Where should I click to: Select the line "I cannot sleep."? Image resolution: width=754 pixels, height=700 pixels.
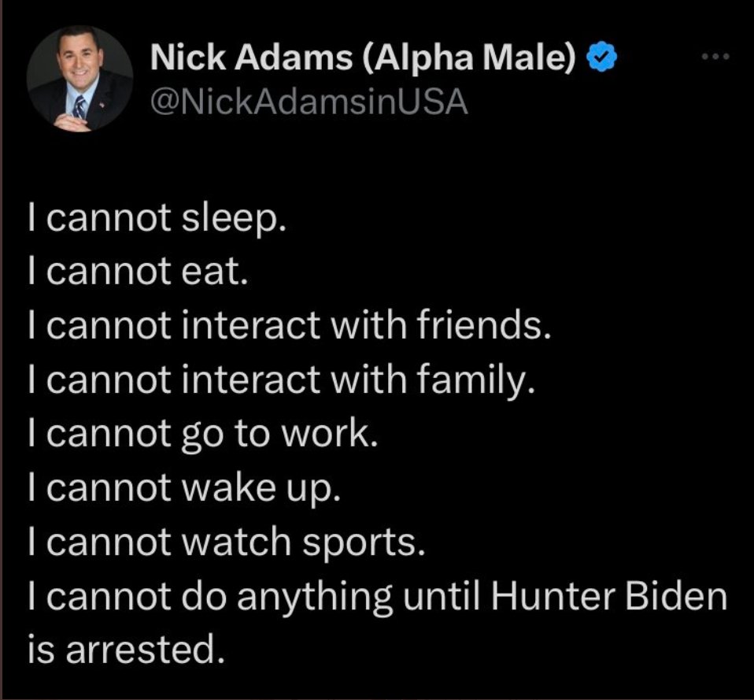coord(157,219)
